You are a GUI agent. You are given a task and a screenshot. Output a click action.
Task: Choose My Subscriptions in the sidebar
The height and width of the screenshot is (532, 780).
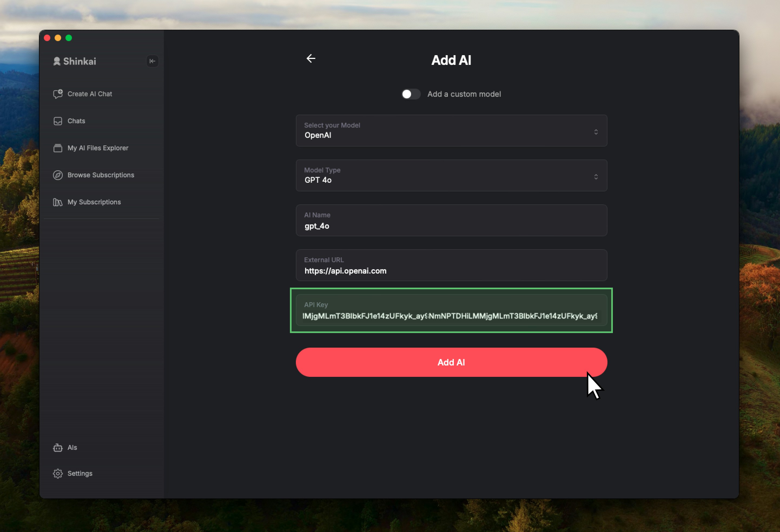(x=94, y=202)
